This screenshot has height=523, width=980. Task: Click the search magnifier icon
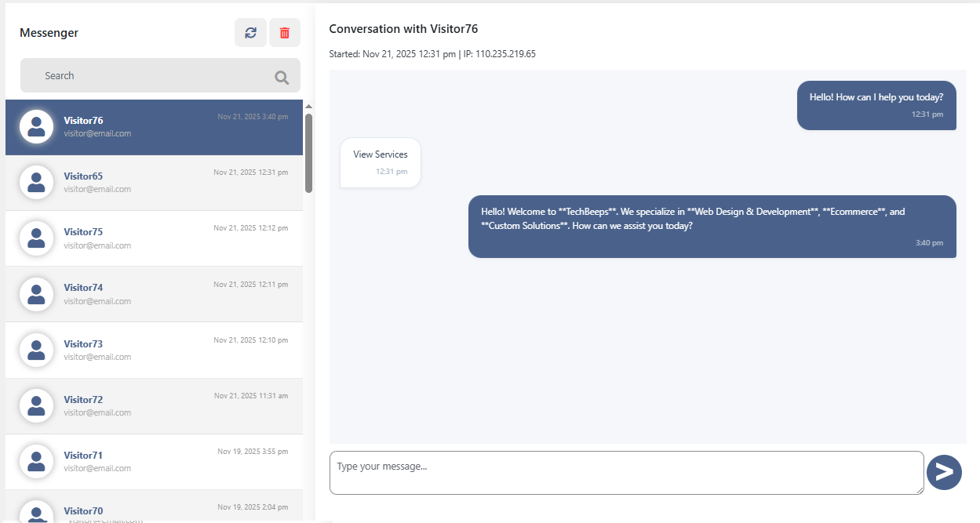[x=282, y=77]
